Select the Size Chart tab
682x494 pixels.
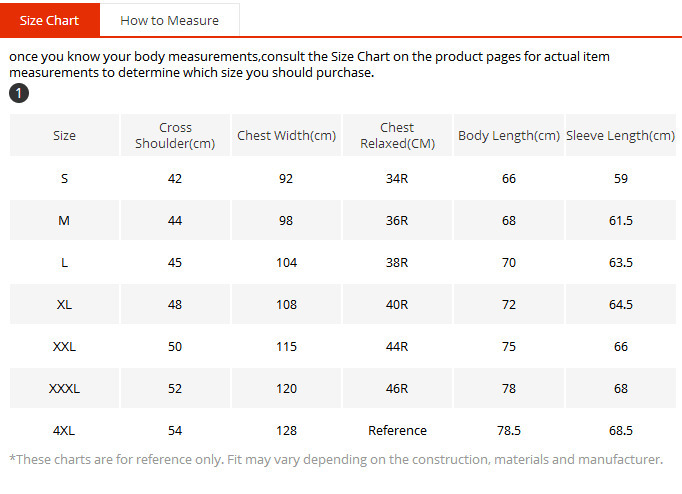(x=49, y=20)
